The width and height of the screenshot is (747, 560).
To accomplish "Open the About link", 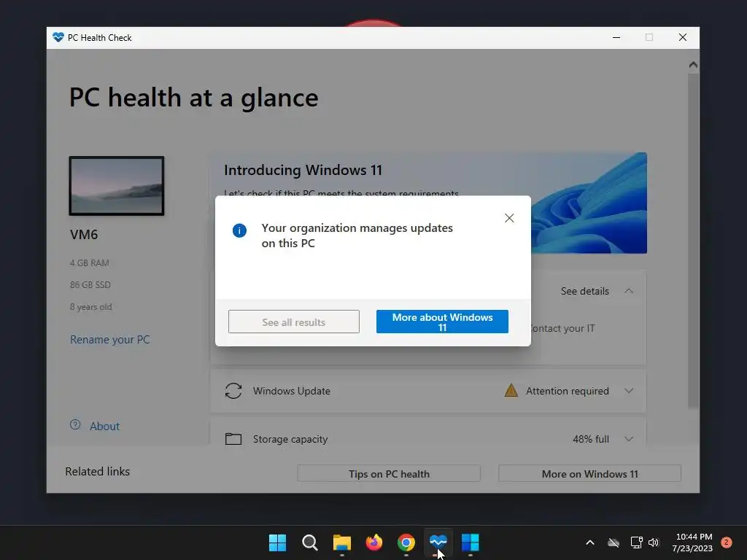I will coord(104,426).
